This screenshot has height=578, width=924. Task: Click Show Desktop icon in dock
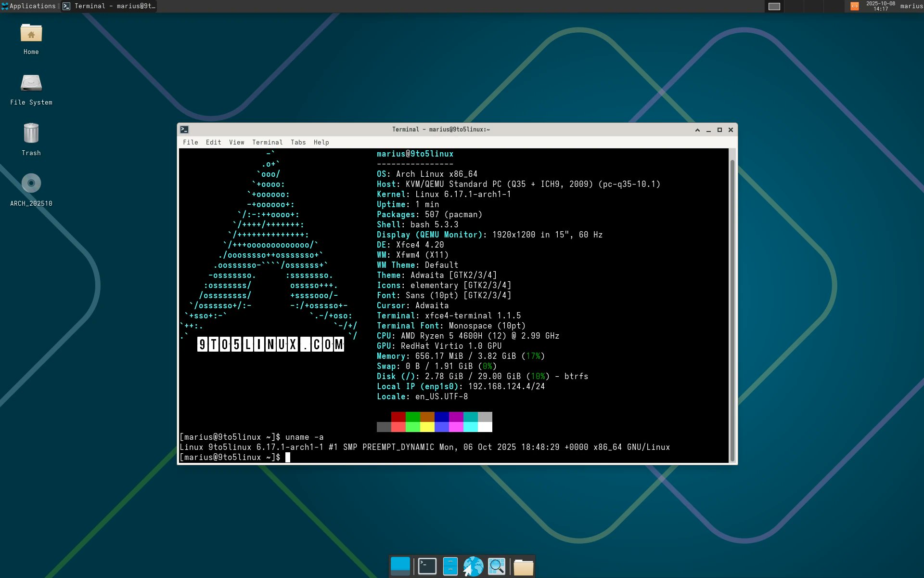400,566
